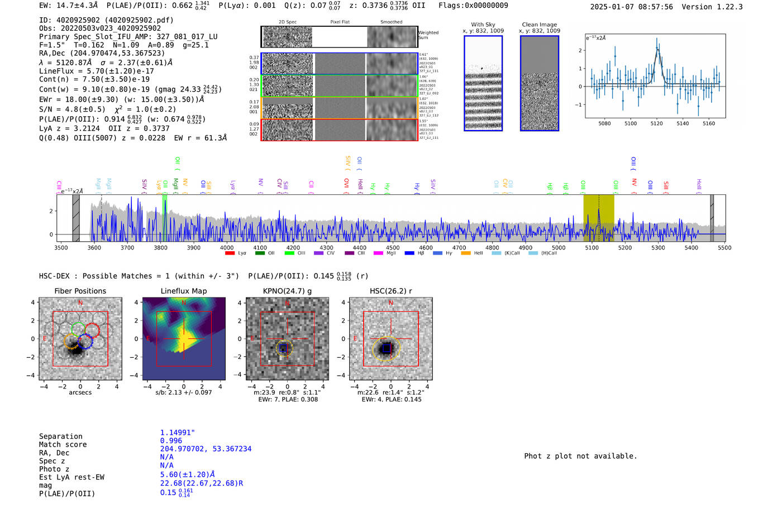This screenshot has height=532, width=782.
Task: Click the OII dark green legend swatch
Action: pyautogui.click(x=260, y=253)
